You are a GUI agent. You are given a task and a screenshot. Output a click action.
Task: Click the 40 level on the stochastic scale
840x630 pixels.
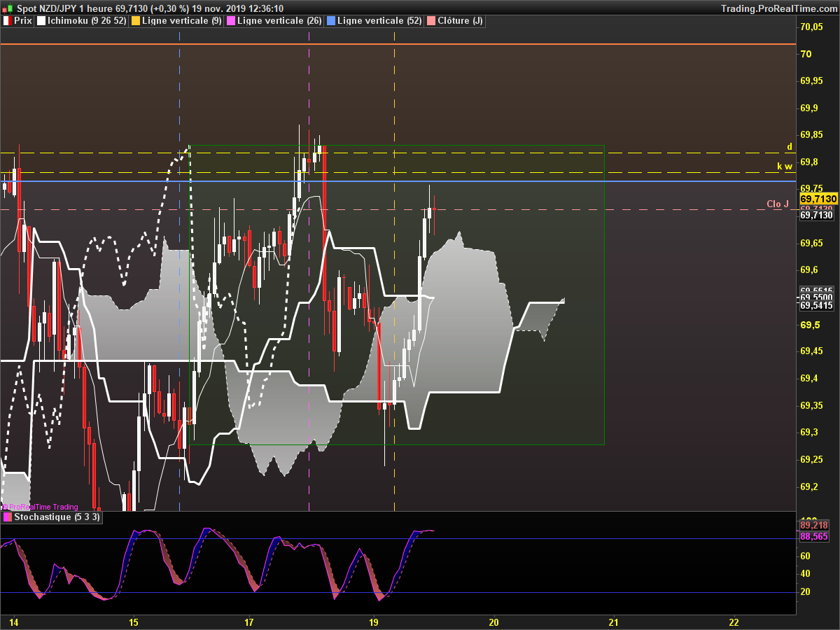coord(806,573)
